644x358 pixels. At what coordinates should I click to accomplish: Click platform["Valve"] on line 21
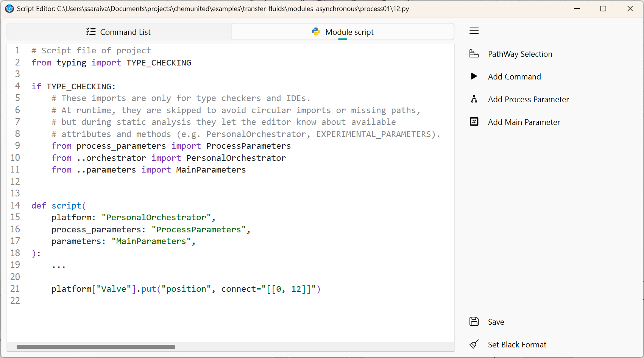[x=94, y=289]
